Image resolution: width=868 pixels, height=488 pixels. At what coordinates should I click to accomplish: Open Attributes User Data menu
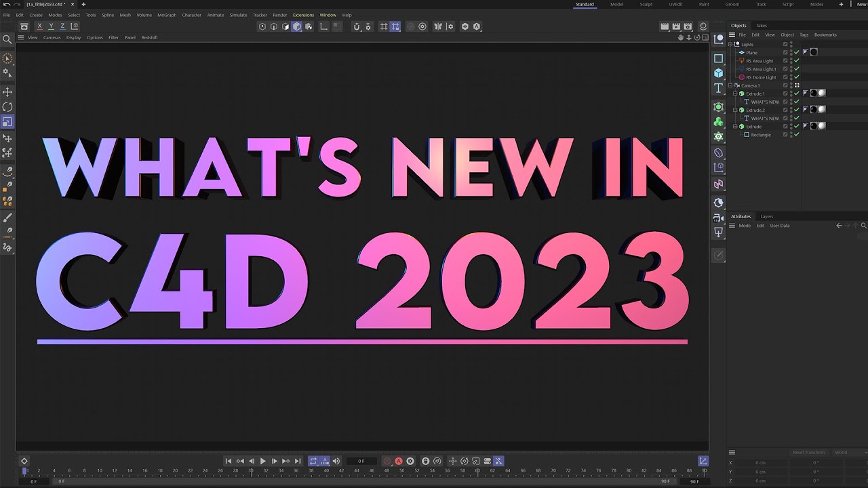(780, 226)
